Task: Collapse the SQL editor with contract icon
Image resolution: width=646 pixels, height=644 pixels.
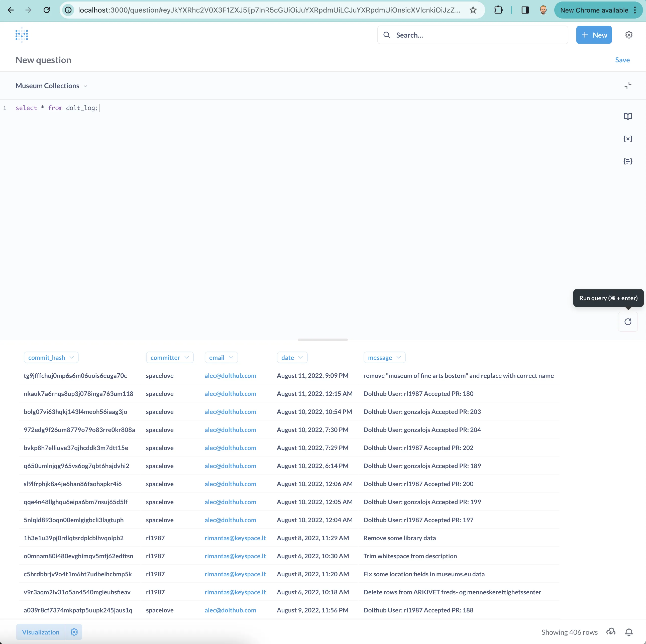Action: tap(628, 86)
